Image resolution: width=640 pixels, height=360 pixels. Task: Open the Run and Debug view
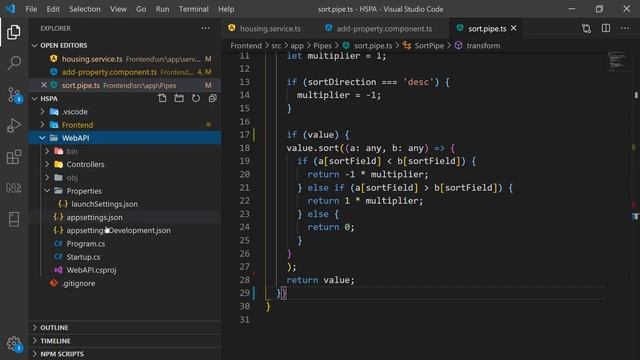(x=14, y=125)
